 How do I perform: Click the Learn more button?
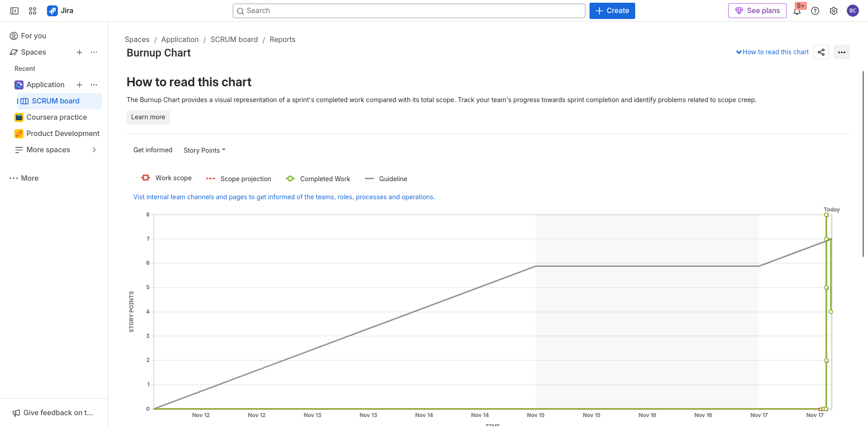tap(148, 117)
